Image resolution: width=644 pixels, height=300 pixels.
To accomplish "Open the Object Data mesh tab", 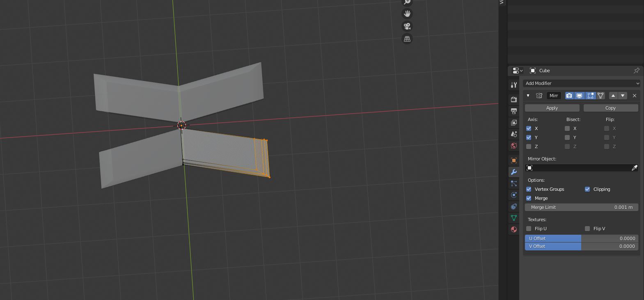I will click(514, 218).
